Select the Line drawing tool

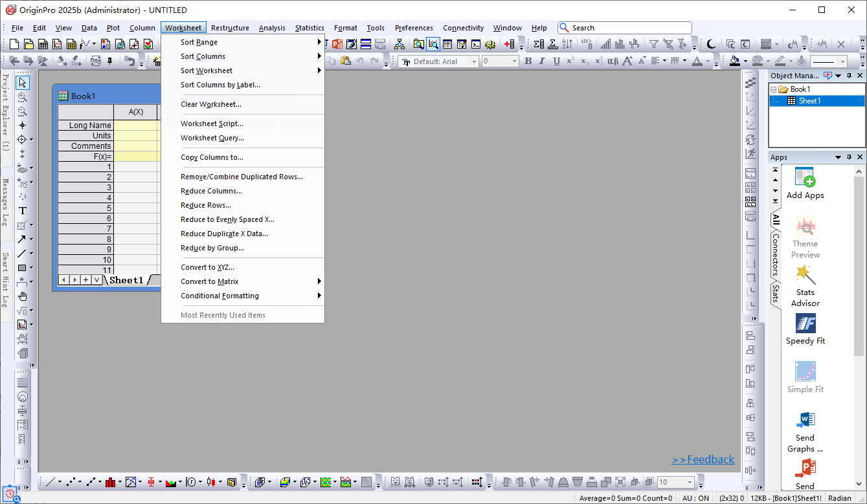[23, 253]
